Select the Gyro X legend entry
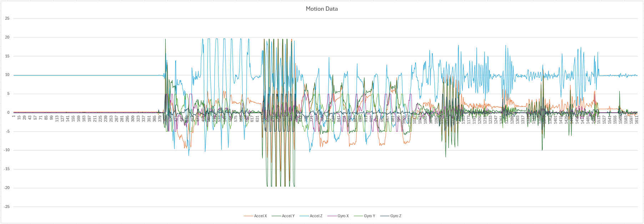The image size is (644, 224). pos(343,216)
